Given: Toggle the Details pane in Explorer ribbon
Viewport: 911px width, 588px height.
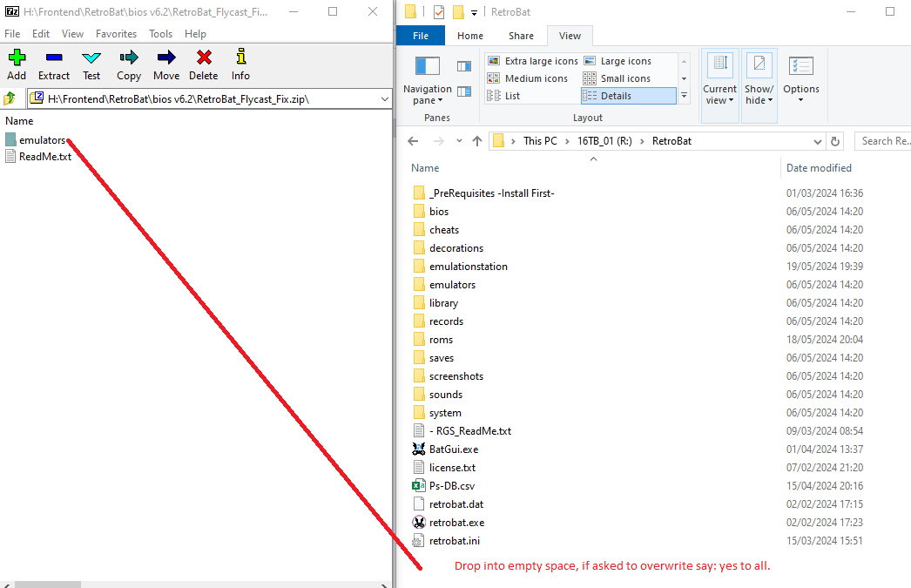Looking at the screenshot, I should (464, 91).
